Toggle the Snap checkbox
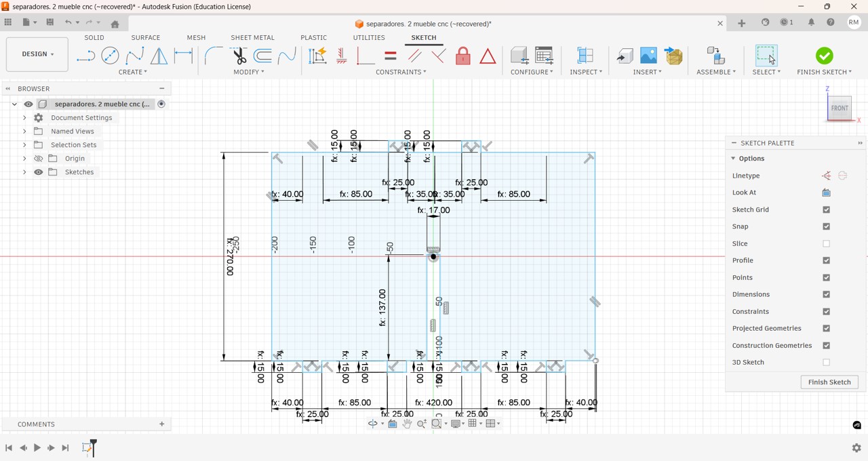 [x=826, y=226]
